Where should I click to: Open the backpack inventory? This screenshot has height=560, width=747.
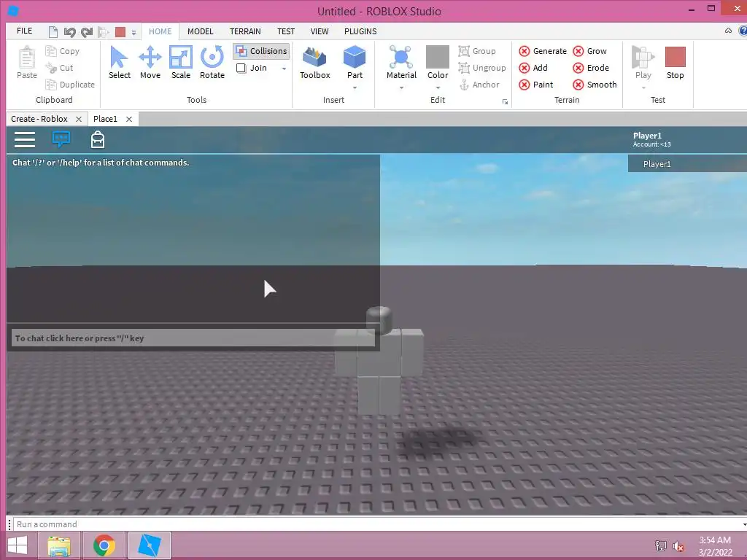tap(98, 139)
